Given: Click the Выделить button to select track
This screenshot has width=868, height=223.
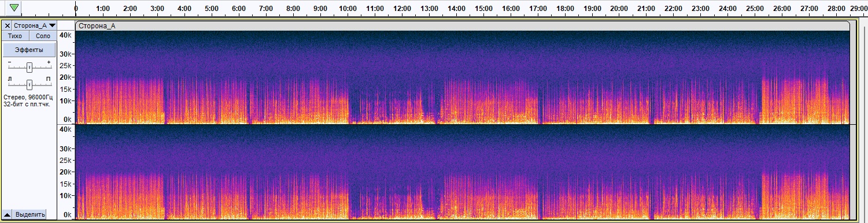Looking at the screenshot, I should (30, 214).
